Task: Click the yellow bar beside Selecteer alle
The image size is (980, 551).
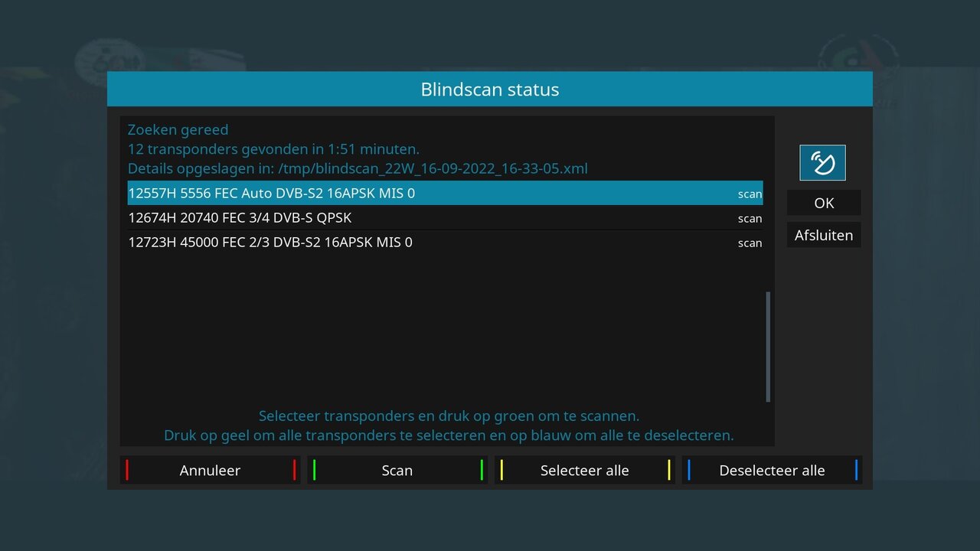Action: point(502,470)
